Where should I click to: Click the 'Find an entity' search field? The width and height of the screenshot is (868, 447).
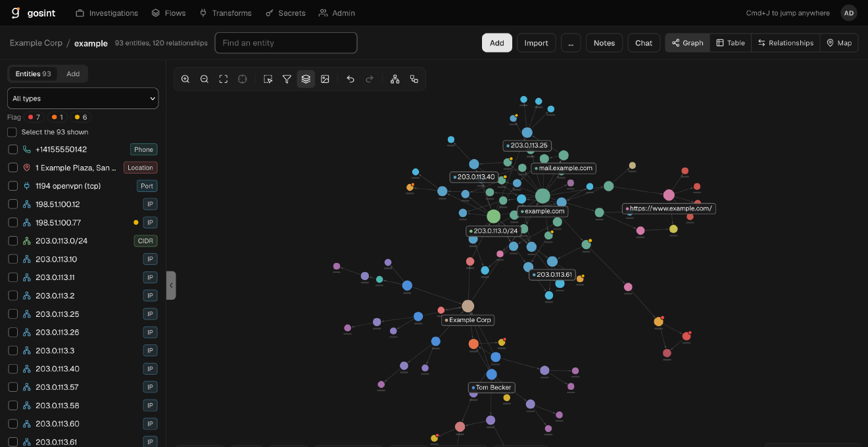(x=286, y=43)
